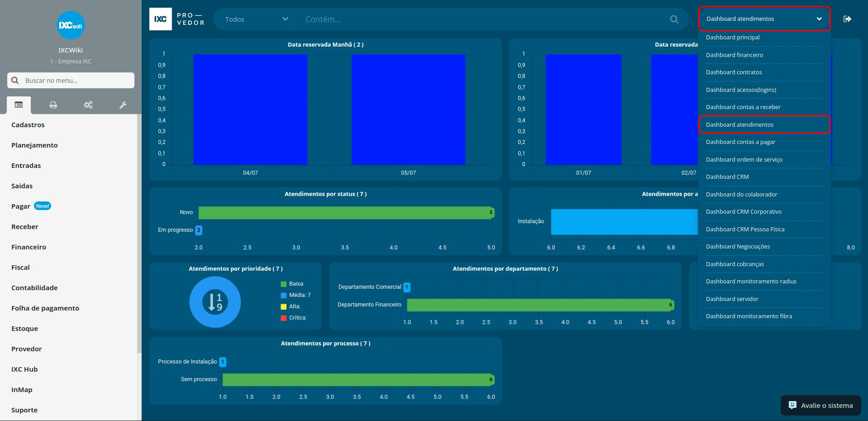Image resolution: width=868 pixels, height=421 pixels.
Task: Click the Baixa green legend swatch
Action: pos(284,284)
